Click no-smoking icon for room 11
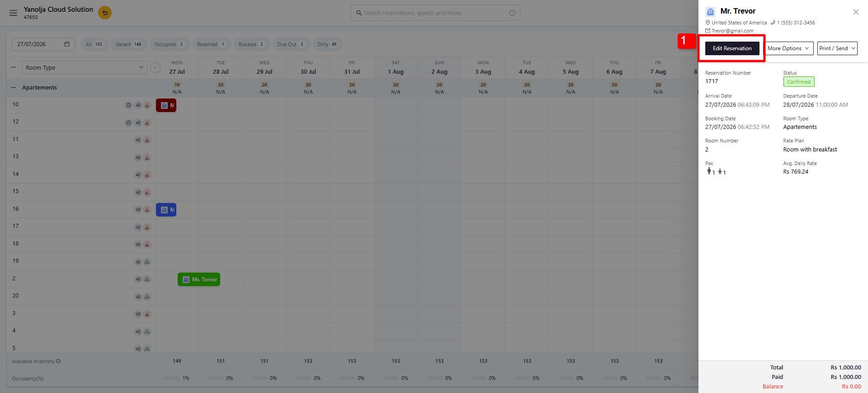The image size is (868, 393). point(138,140)
